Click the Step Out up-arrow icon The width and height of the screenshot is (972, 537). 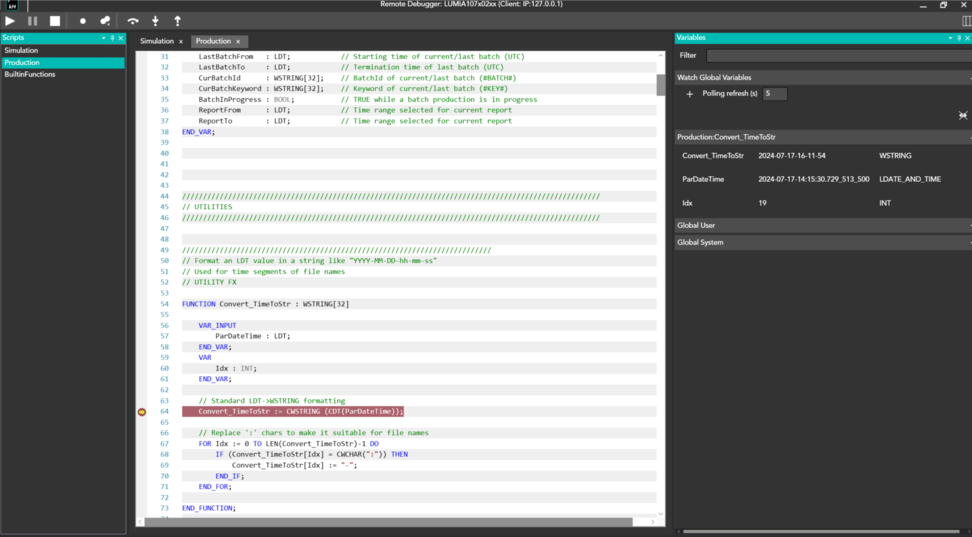pyautogui.click(x=178, y=20)
